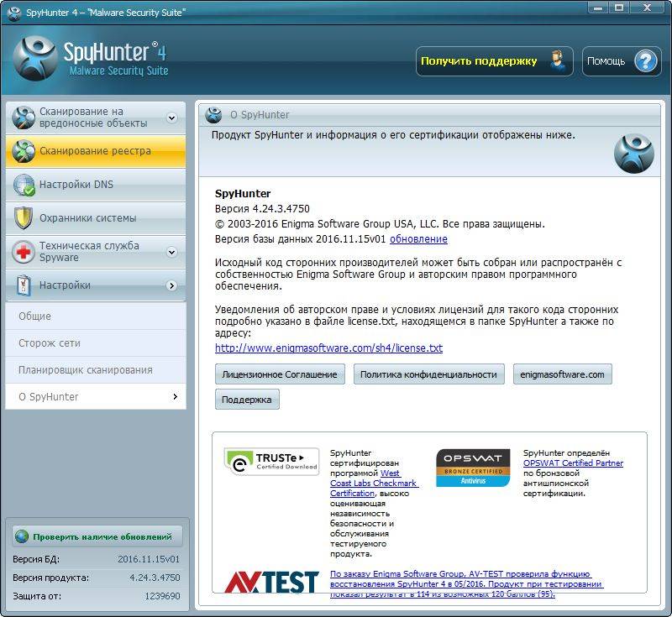Image resolution: width=672 pixels, height=617 pixels.
Task: Click the DNS settings globe icon
Action: tap(24, 185)
